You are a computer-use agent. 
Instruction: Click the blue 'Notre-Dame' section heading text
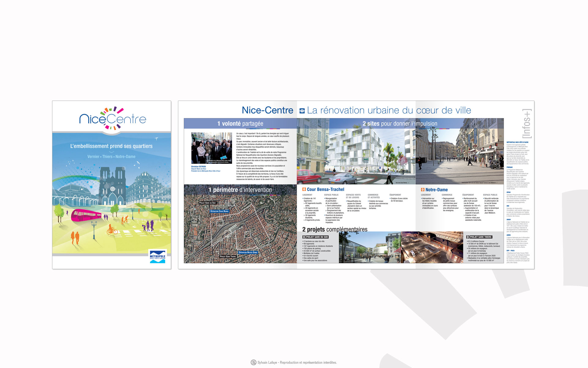point(436,190)
